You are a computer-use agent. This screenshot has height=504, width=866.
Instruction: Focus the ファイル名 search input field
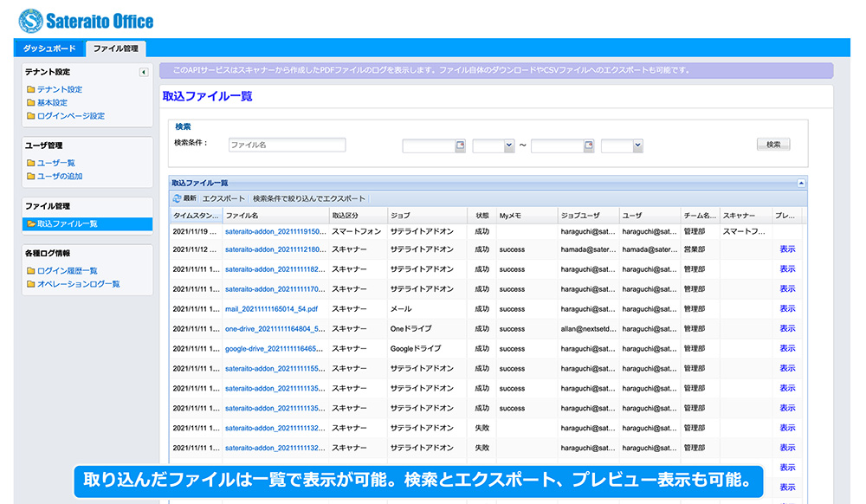click(x=287, y=145)
